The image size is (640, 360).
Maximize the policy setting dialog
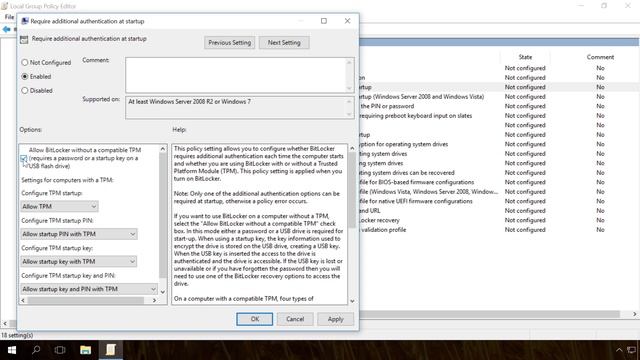(x=324, y=21)
